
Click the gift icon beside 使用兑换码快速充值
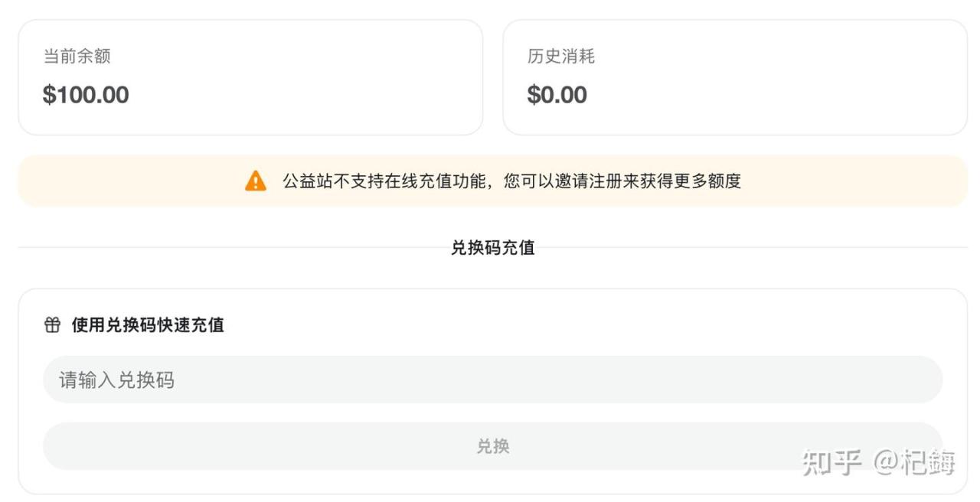tap(52, 325)
